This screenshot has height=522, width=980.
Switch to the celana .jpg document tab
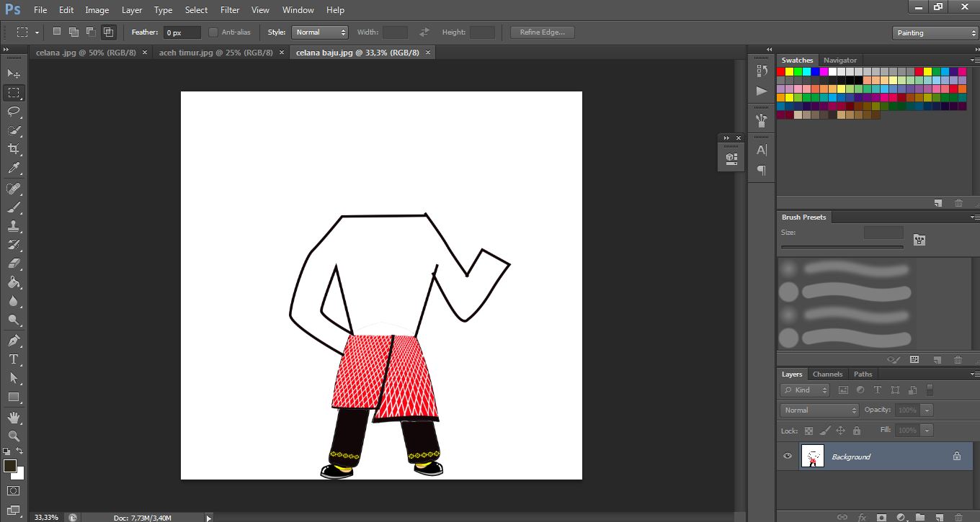click(86, 53)
